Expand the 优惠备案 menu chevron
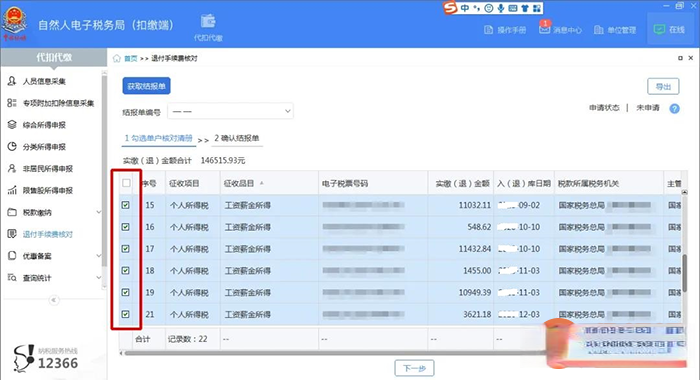 click(99, 256)
